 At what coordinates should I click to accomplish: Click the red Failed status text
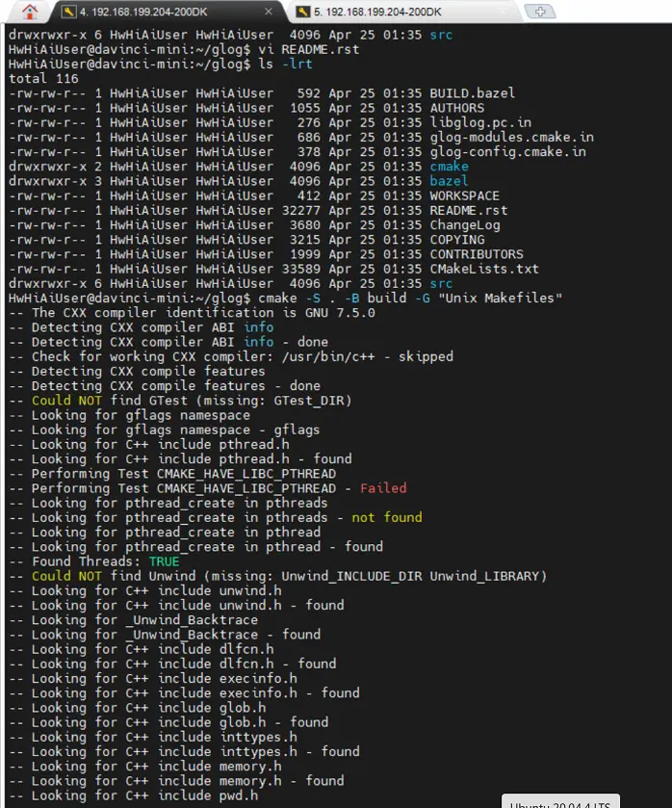(383, 488)
